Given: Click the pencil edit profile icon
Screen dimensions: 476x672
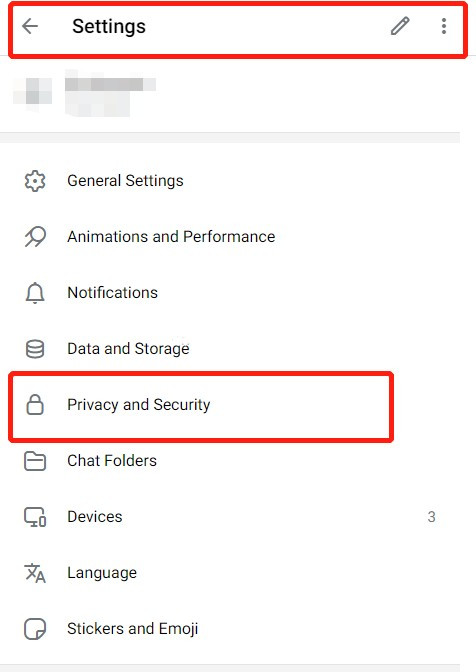Looking at the screenshot, I should coord(400,26).
